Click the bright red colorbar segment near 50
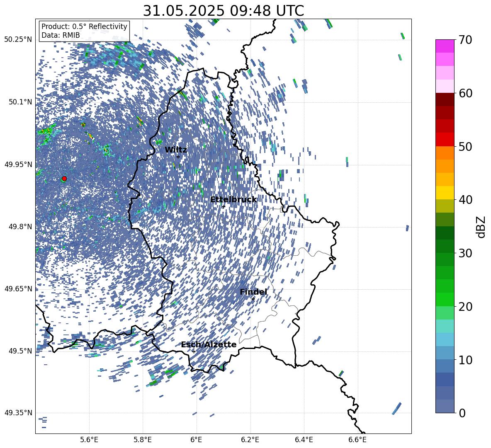This screenshot has height=448, width=491. point(445,140)
